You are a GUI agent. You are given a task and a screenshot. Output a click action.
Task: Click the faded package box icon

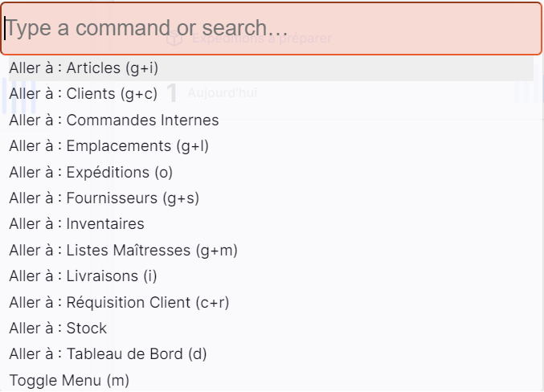tap(174, 39)
